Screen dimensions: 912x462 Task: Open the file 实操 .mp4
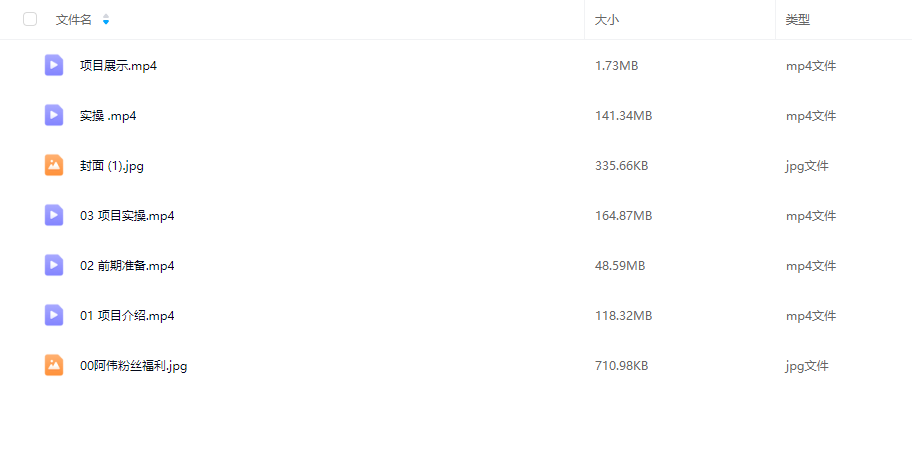click(x=108, y=116)
